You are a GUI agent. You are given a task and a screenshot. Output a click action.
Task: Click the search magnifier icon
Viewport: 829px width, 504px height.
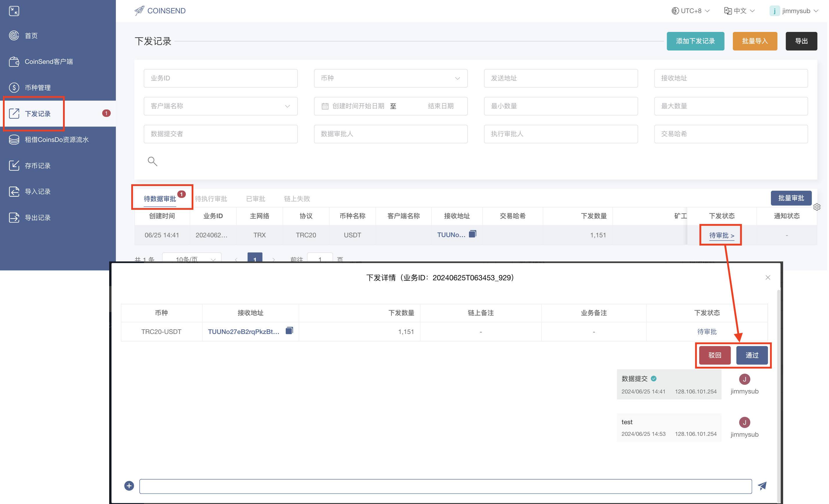pos(152,161)
